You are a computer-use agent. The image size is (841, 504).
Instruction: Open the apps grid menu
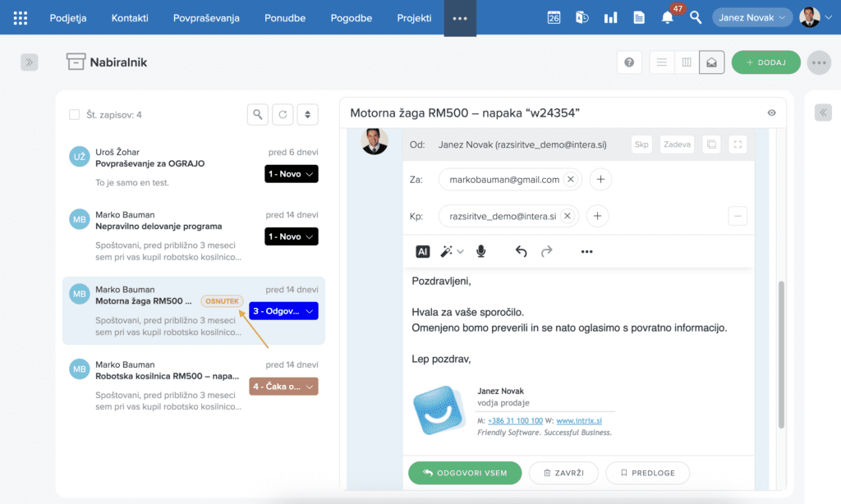coord(21,18)
